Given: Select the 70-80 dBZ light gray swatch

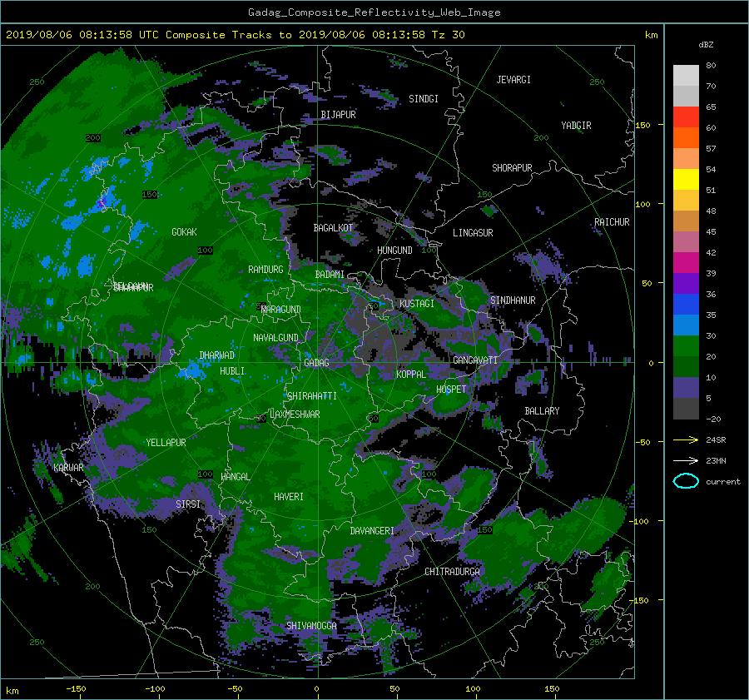Looking at the screenshot, I should pyautogui.click(x=686, y=76).
